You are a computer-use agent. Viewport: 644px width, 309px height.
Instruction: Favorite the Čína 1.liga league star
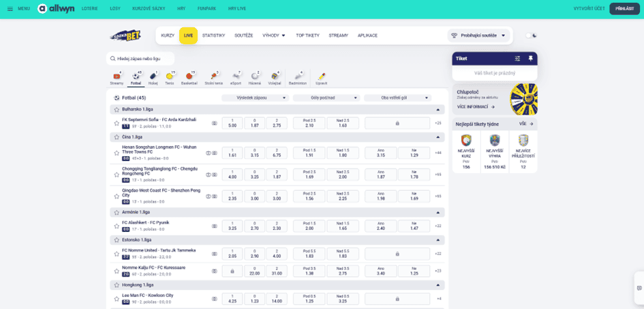[x=117, y=137]
